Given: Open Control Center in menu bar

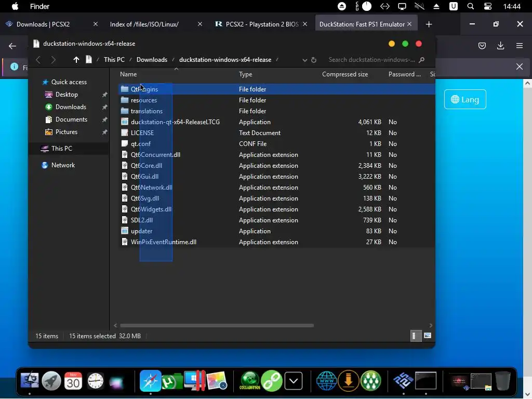Looking at the screenshot, I should (487, 6).
